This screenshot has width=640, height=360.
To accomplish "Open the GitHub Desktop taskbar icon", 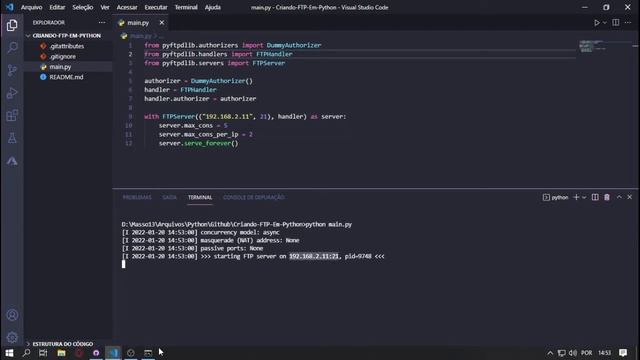I will click(x=96, y=353).
